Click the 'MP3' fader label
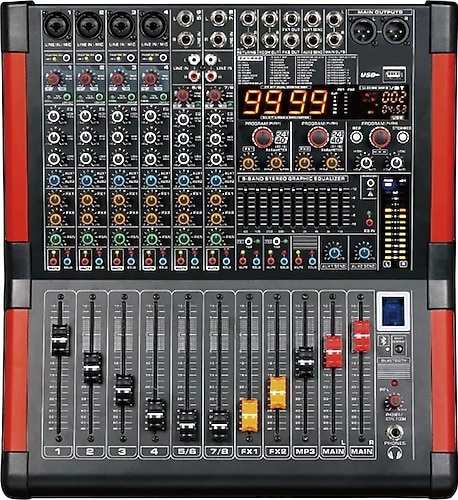 (305, 452)
